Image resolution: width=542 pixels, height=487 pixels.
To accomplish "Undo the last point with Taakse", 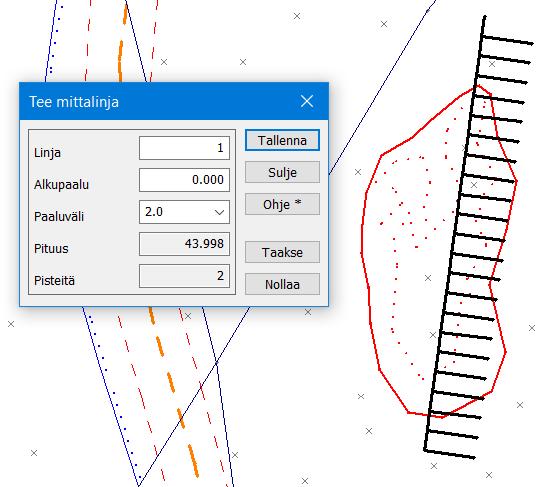I will point(282,252).
